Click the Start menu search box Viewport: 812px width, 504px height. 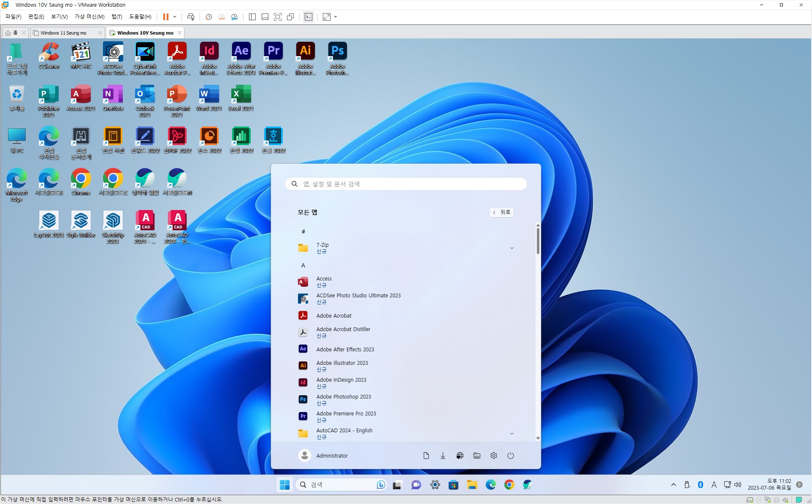[406, 184]
